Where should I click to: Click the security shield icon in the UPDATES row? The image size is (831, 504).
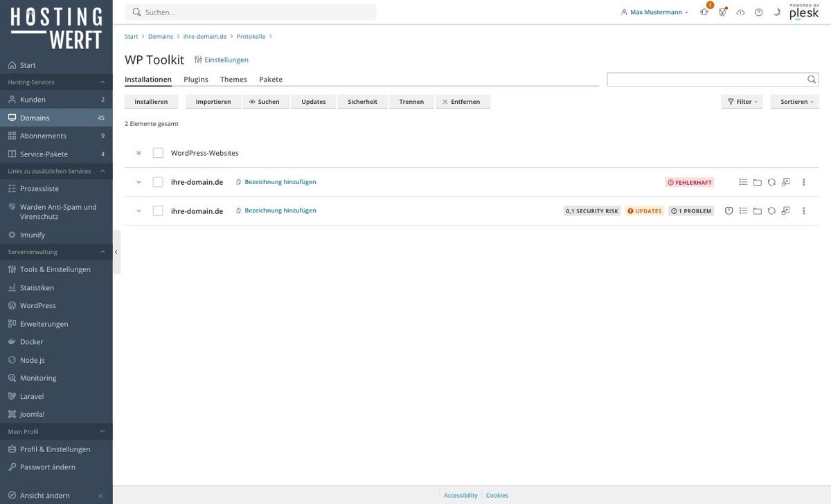pos(729,210)
